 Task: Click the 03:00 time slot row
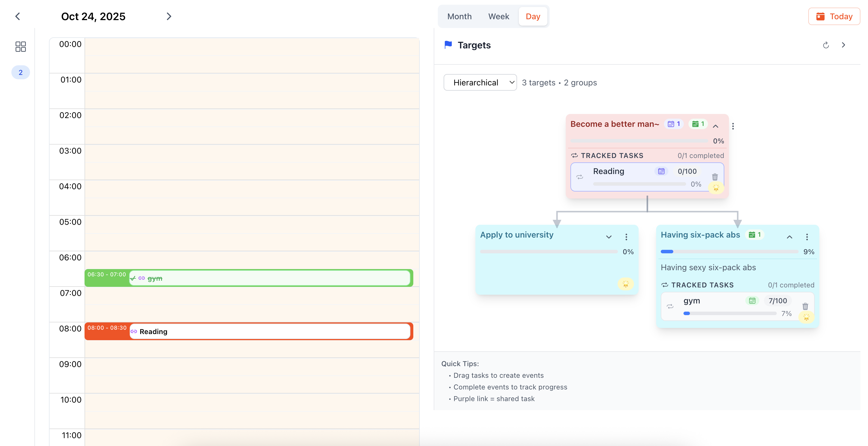tap(252, 162)
